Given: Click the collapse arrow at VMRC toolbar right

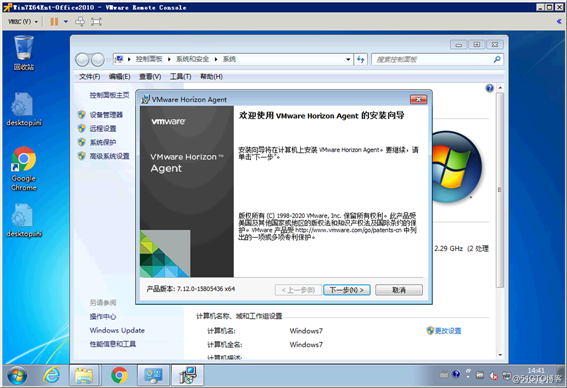Looking at the screenshot, I should click(x=559, y=22).
